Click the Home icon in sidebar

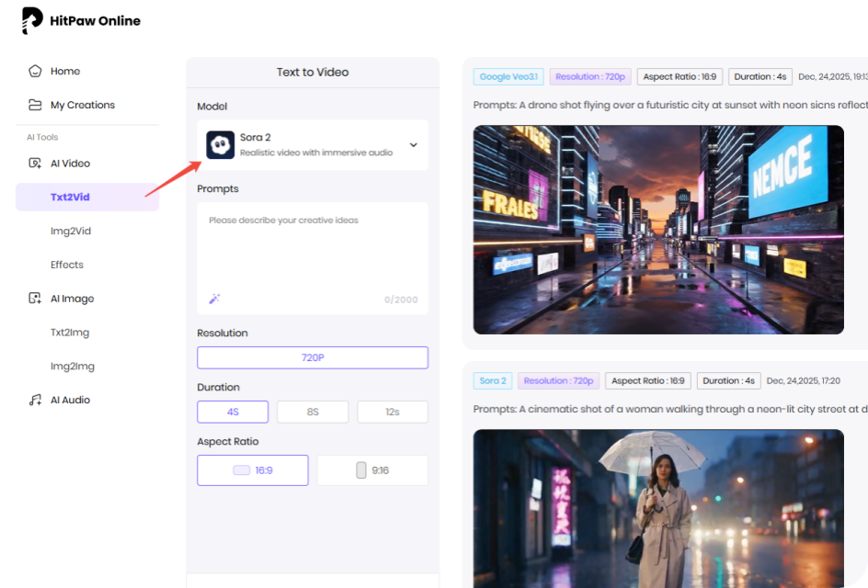(x=35, y=71)
